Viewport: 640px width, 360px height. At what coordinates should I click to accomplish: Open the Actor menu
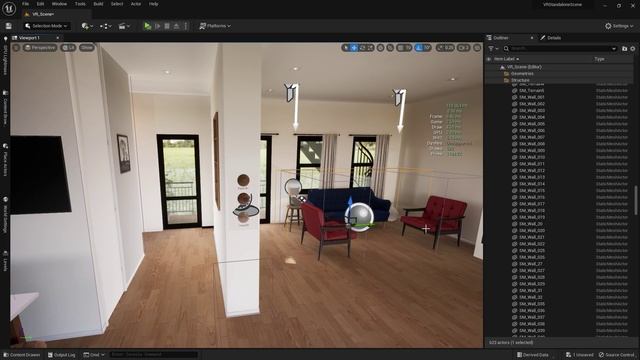(x=136, y=4)
